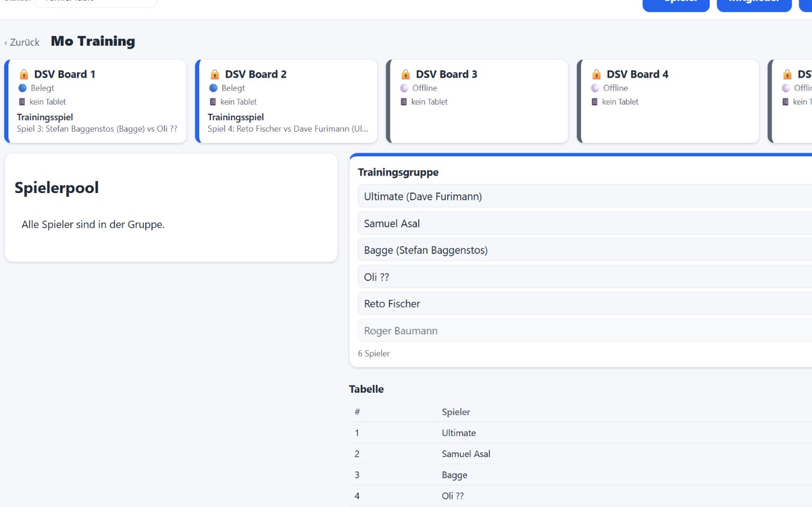Screen dimensions: 812x507
Task: Select Samuel Asal in Trainingsgruppe list
Action: [585, 223]
